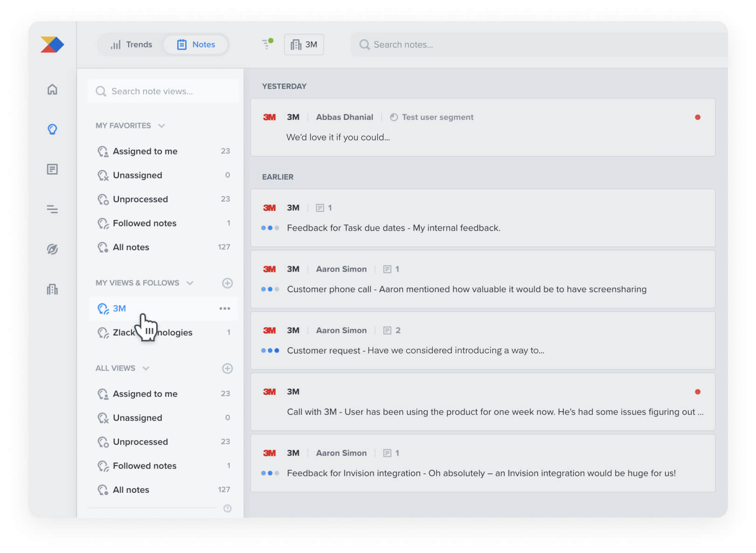Click Abbas Dhanial user name
The width and height of the screenshot is (756, 553).
[x=345, y=117]
